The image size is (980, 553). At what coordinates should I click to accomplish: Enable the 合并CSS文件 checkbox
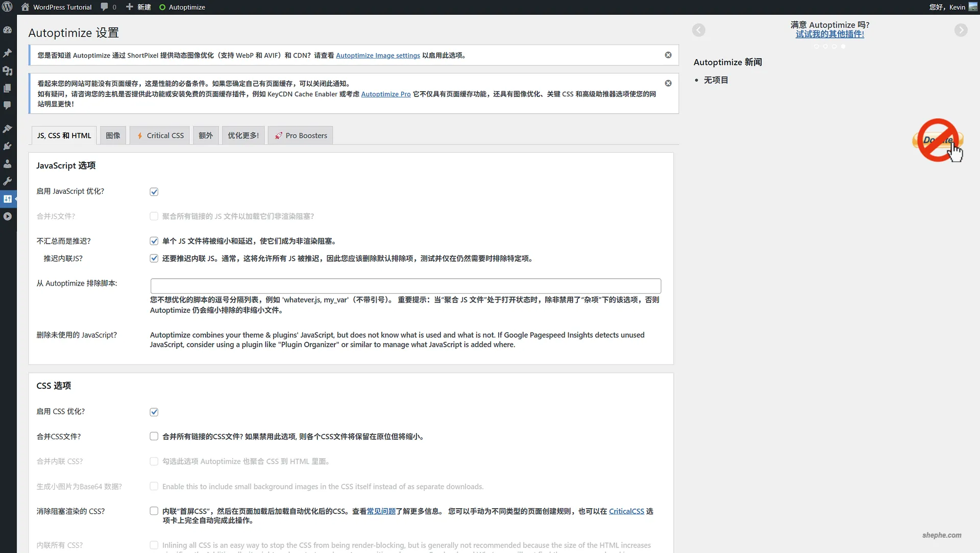[x=154, y=436]
